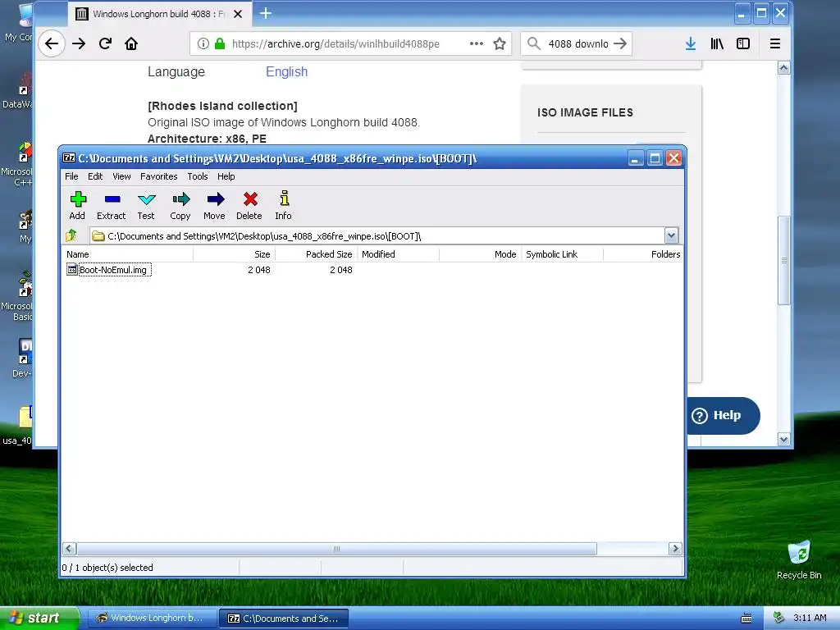Go up one folder level in 7-Zip

tap(71, 235)
